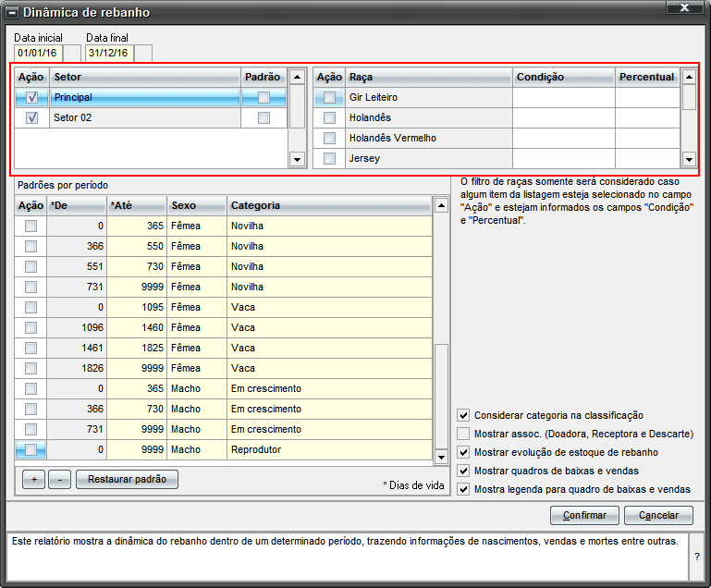Toggle Mostrar evolução de estoque de rebanho
The image size is (711, 588).
click(463, 452)
